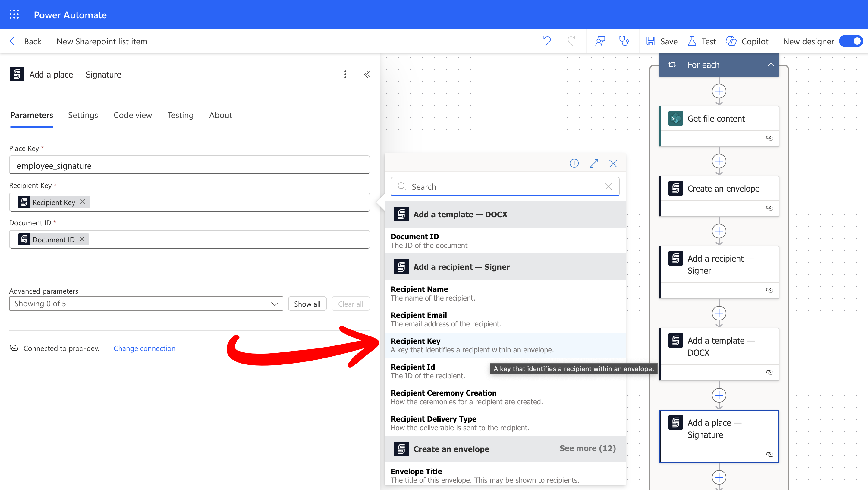
Task: Switch to the Code view tab
Action: pyautogui.click(x=132, y=115)
